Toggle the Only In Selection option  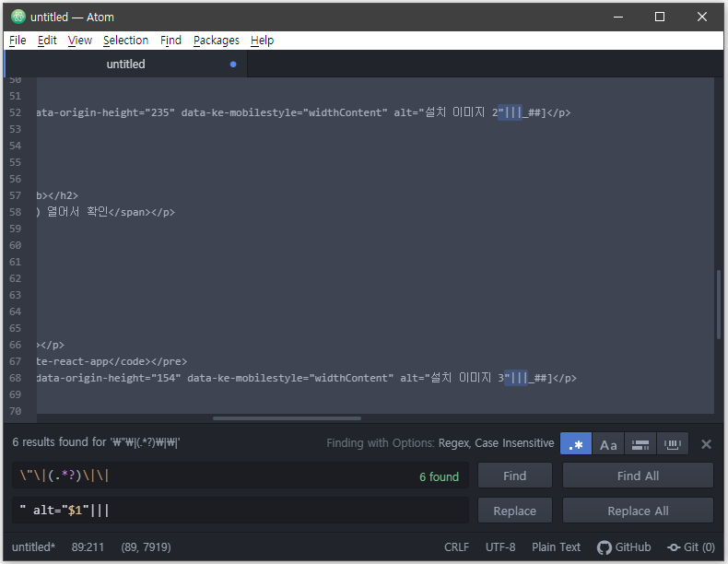click(640, 444)
